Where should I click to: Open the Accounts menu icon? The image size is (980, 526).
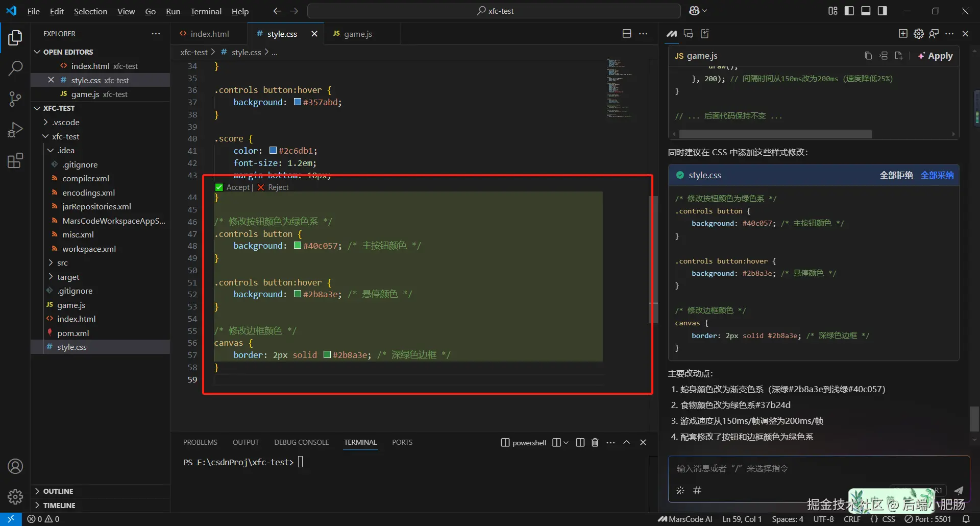(x=15, y=466)
